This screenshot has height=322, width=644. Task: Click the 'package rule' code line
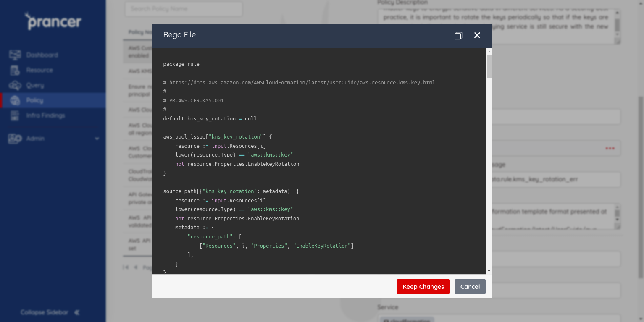click(181, 64)
